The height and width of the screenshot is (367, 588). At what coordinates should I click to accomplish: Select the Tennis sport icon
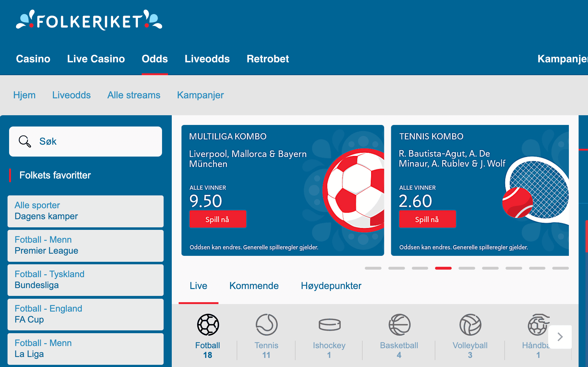tap(266, 325)
